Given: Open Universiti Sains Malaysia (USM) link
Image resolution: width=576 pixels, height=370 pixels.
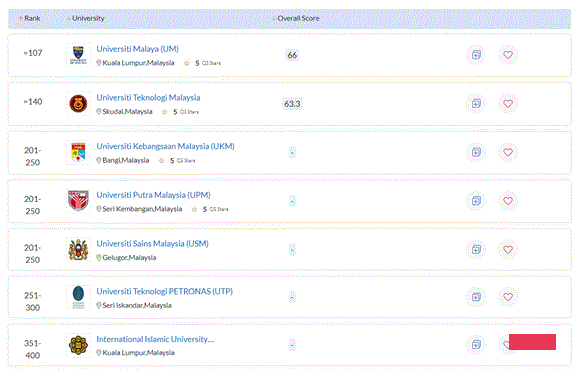Looking at the screenshot, I should point(152,244).
